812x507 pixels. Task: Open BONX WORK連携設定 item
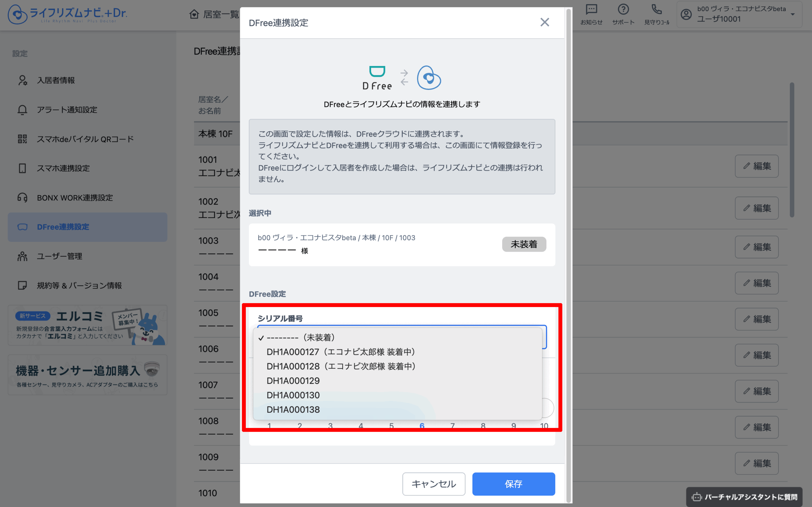(88, 197)
